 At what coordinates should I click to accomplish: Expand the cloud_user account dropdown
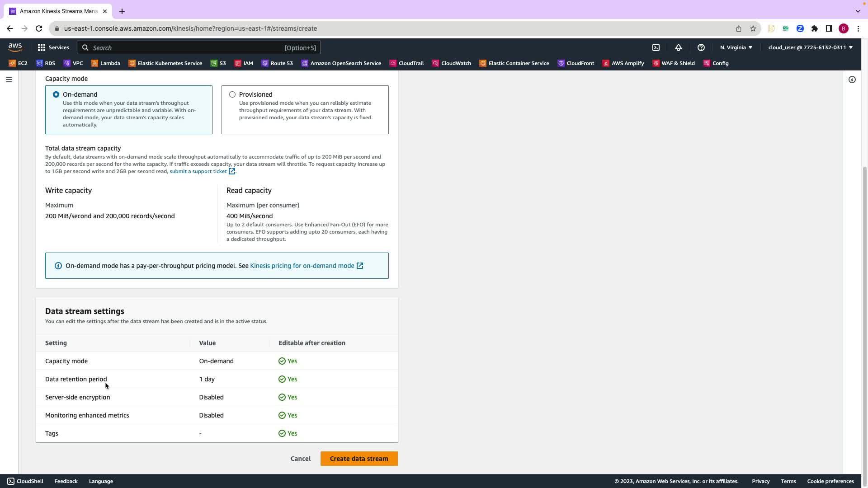tap(810, 47)
